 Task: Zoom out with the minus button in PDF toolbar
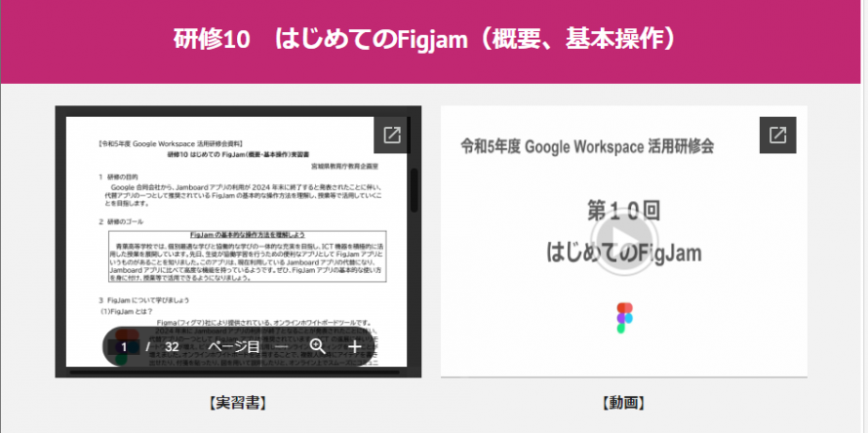point(281,347)
